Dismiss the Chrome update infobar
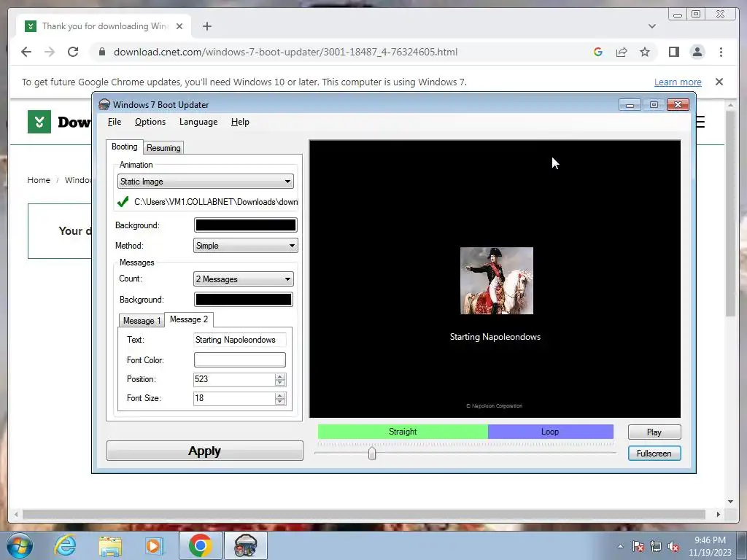 tap(719, 82)
